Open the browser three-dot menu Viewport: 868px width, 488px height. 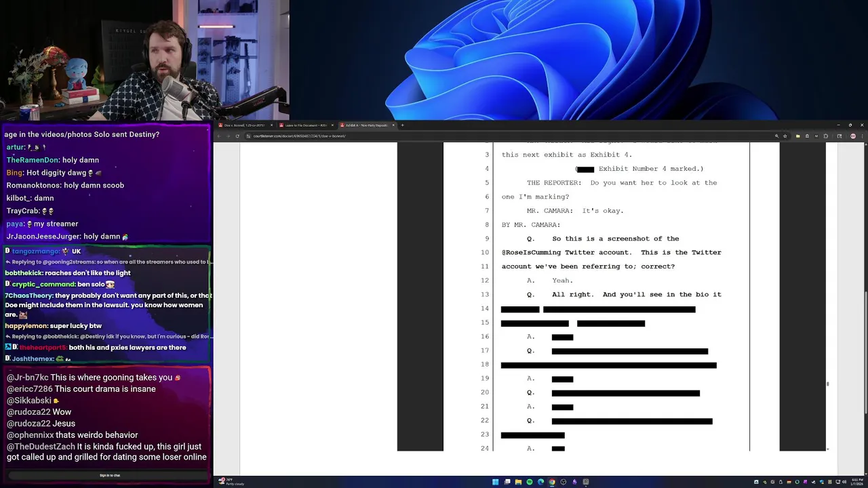[862, 136]
